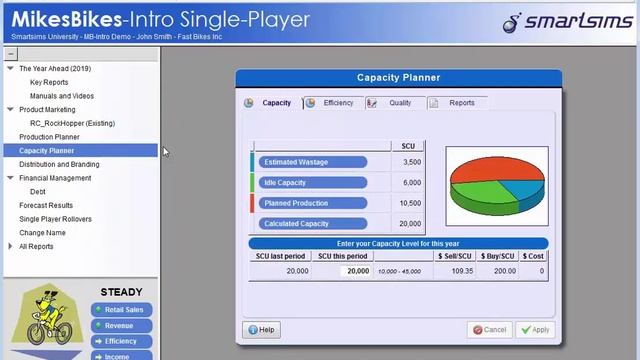Screen dimensions: 640x360
Task: Click the Help info icon
Action: (x=253, y=330)
